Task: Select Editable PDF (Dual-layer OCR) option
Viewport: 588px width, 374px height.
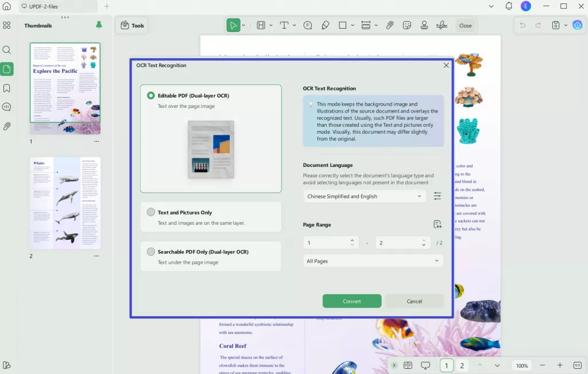Action: coord(151,96)
